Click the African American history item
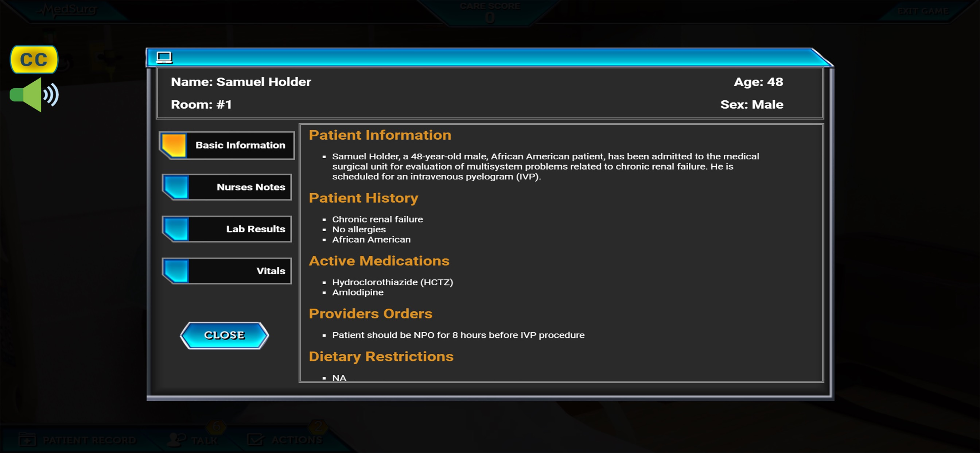Screen dimensions: 980x453 371,239
